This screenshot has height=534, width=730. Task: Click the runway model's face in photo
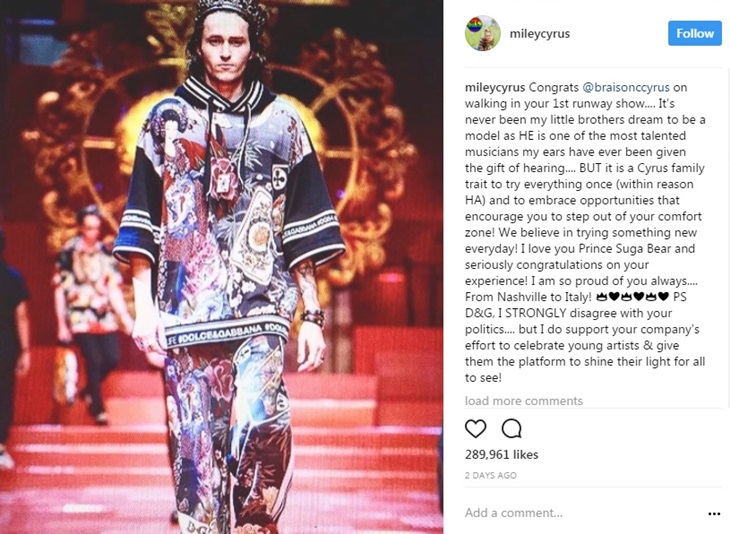pyautogui.click(x=227, y=49)
